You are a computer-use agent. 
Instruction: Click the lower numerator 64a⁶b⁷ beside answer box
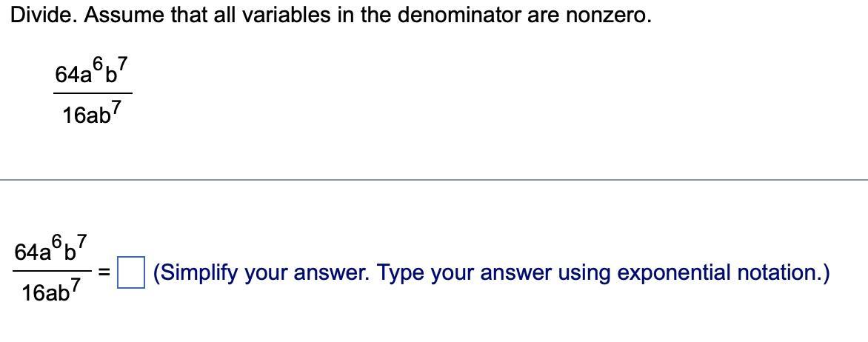click(51, 249)
